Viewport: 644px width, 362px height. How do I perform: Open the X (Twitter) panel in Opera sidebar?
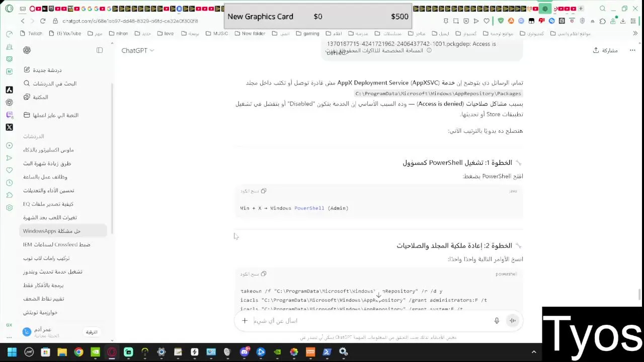coord(9,127)
